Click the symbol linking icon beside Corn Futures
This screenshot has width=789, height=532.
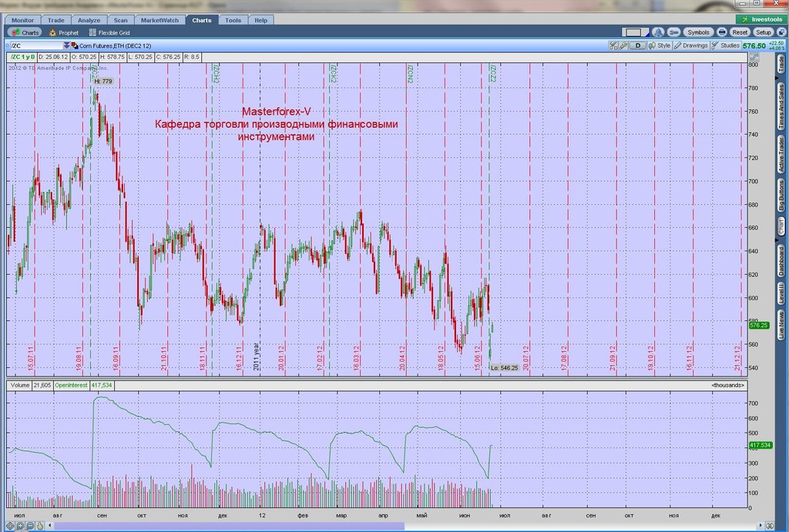[x=75, y=45]
